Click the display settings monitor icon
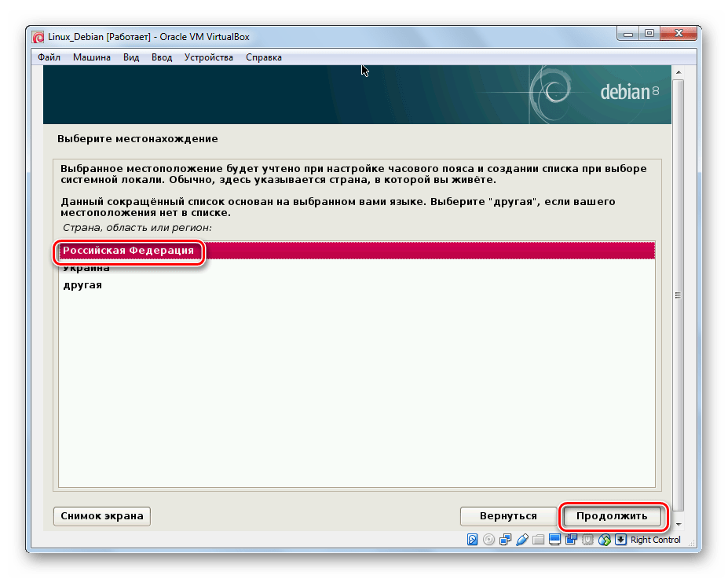Image resolution: width=728 pixels, height=579 pixels. [555, 540]
